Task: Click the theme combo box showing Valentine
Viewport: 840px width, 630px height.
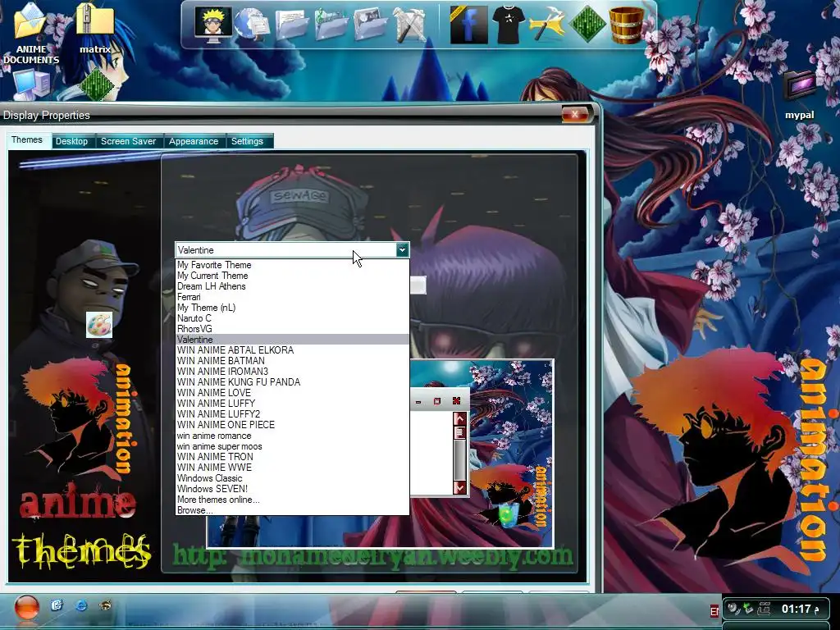Action: point(292,250)
